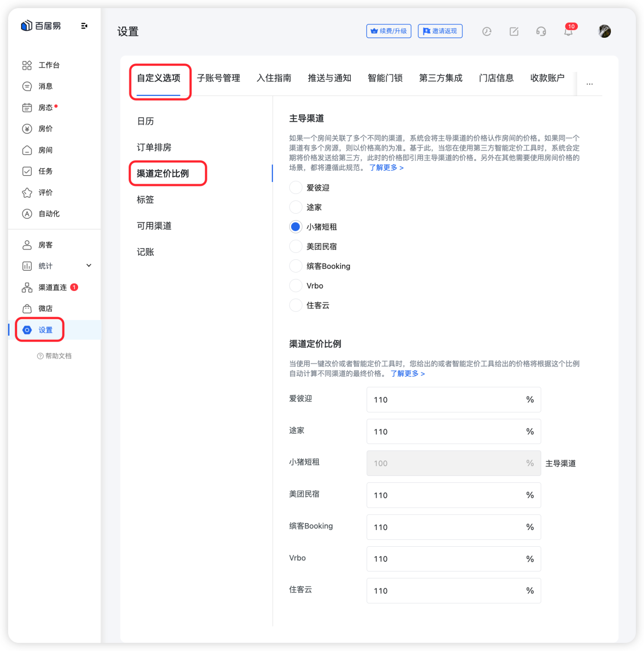Click 续费/升级 button

coord(389,31)
